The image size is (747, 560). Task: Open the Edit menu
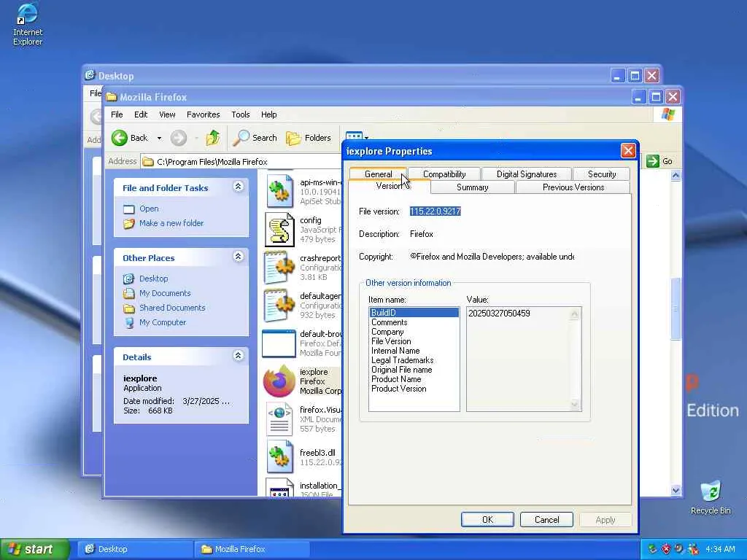coord(141,114)
